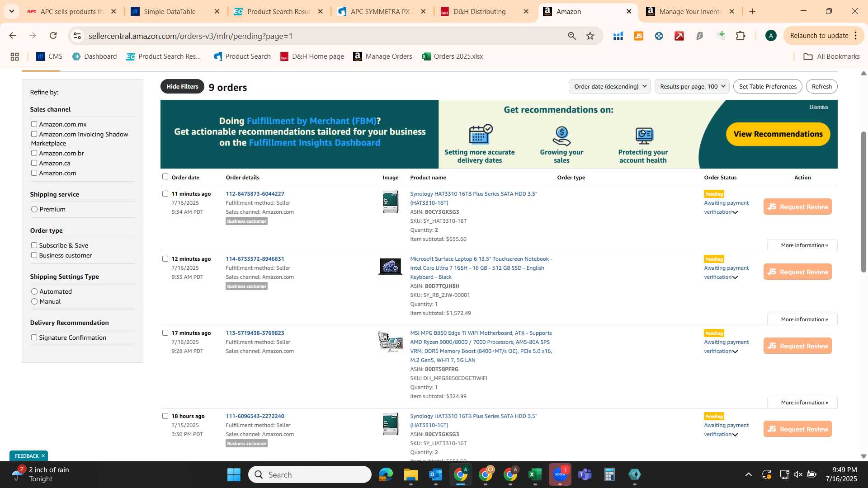
Task: Select the Automated shipping settings radio
Action: click(x=34, y=291)
